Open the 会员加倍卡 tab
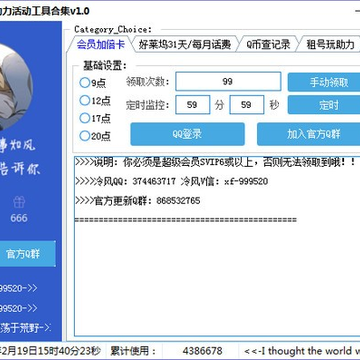Viewport: 360px width, 360px height. (100, 44)
